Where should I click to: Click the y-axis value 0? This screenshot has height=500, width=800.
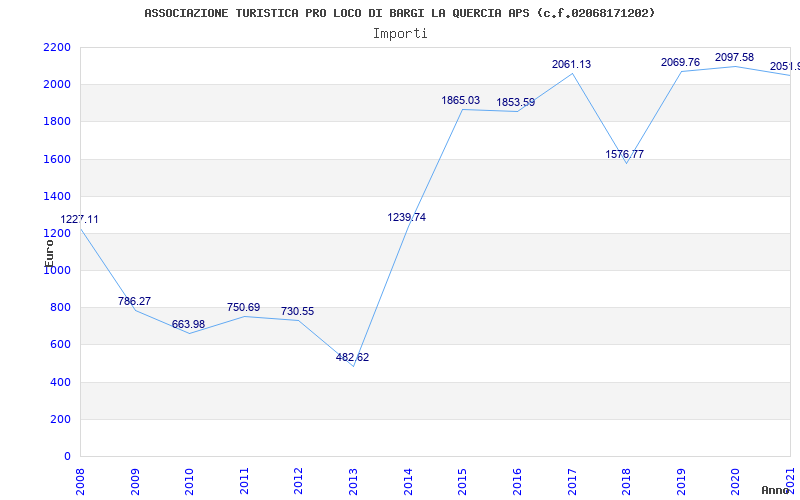(x=67, y=457)
